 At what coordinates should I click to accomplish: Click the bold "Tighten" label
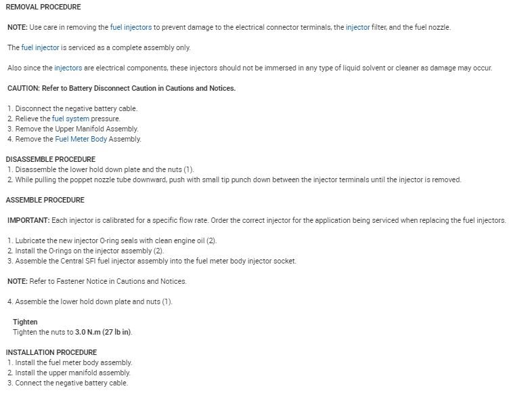click(25, 322)
